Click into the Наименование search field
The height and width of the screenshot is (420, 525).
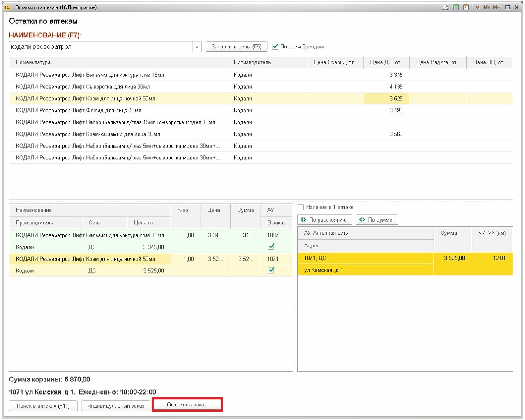pos(101,47)
